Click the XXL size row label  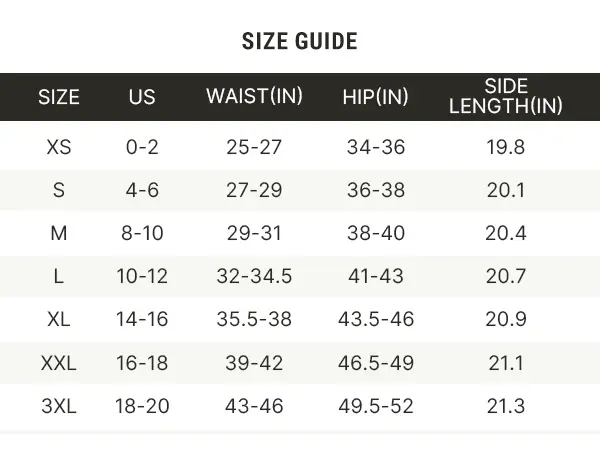pyautogui.click(x=59, y=363)
